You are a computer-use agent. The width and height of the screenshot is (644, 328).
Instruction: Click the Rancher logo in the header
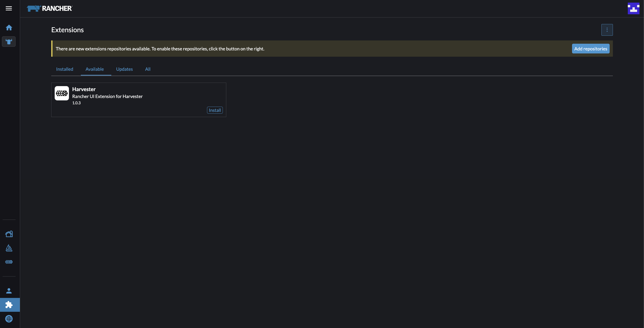coord(49,8)
